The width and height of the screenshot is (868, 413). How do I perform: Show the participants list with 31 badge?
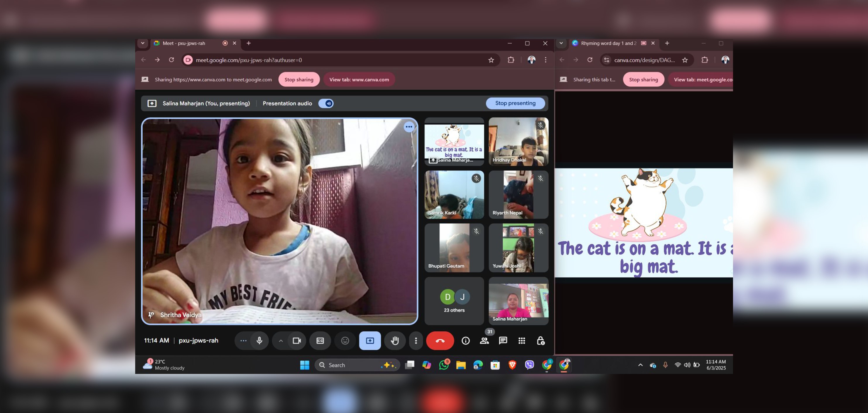(484, 341)
